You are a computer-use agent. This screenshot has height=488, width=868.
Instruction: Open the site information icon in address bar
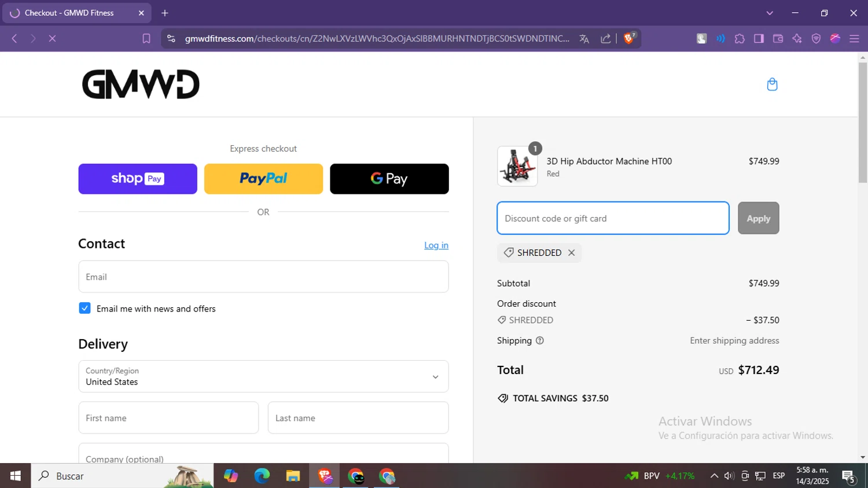point(171,39)
